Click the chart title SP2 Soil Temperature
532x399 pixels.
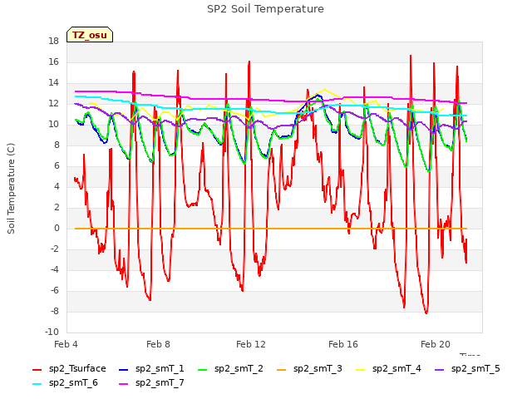[265, 9]
